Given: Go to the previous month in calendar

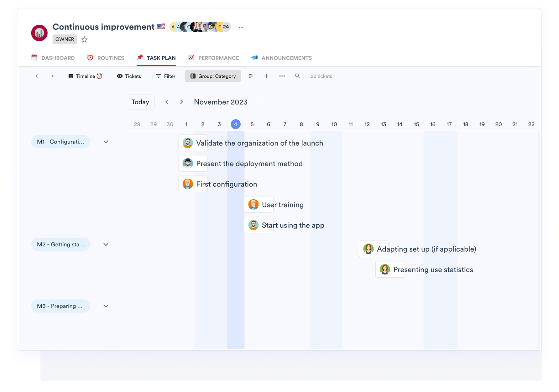Looking at the screenshot, I should pyautogui.click(x=167, y=102).
